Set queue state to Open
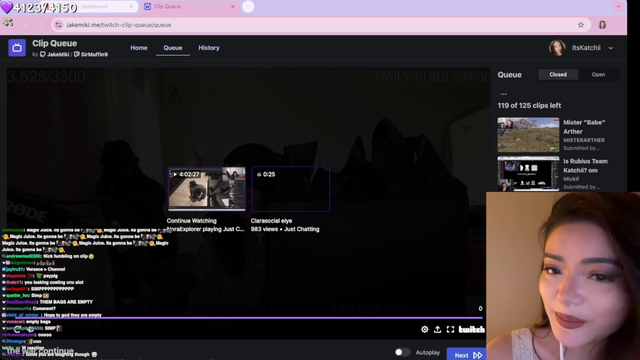The height and width of the screenshot is (360, 640). pyautogui.click(x=598, y=75)
